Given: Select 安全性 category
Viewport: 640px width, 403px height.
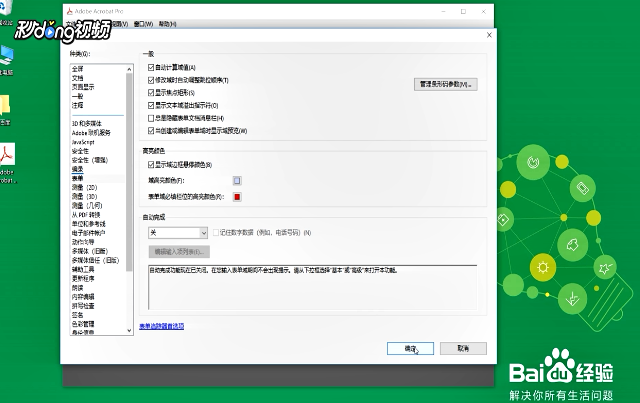Looking at the screenshot, I should pyautogui.click(x=80, y=151).
